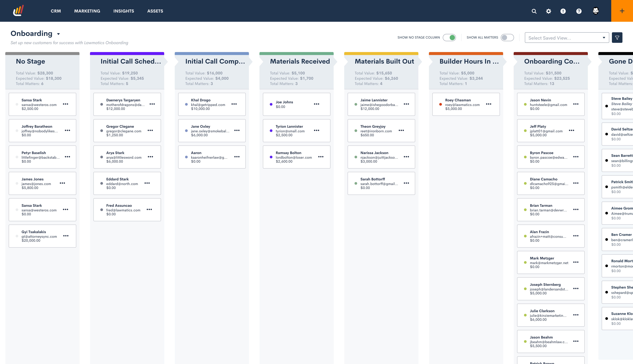Open more options for Khal Drogo card
This screenshot has height=364, width=633.
pyautogui.click(x=234, y=104)
